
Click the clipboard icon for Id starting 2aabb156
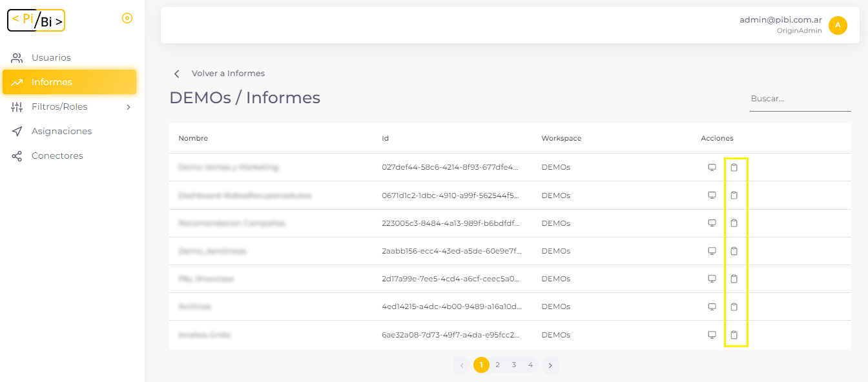click(736, 251)
